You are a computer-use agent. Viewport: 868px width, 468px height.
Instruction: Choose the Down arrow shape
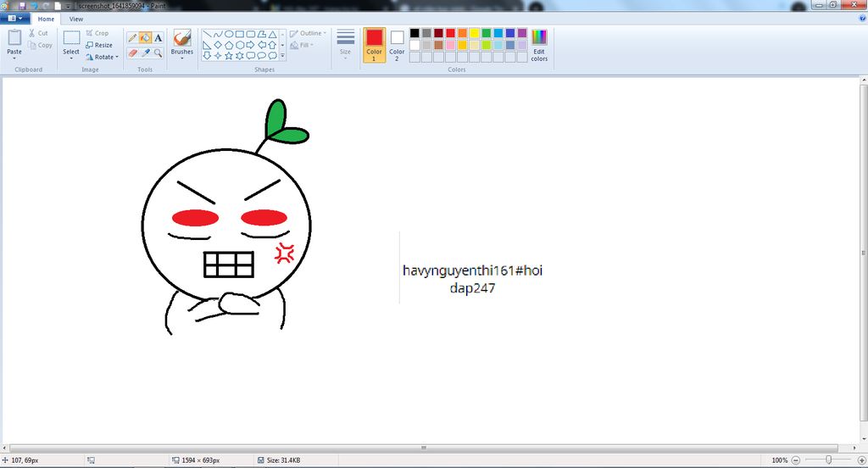207,56
